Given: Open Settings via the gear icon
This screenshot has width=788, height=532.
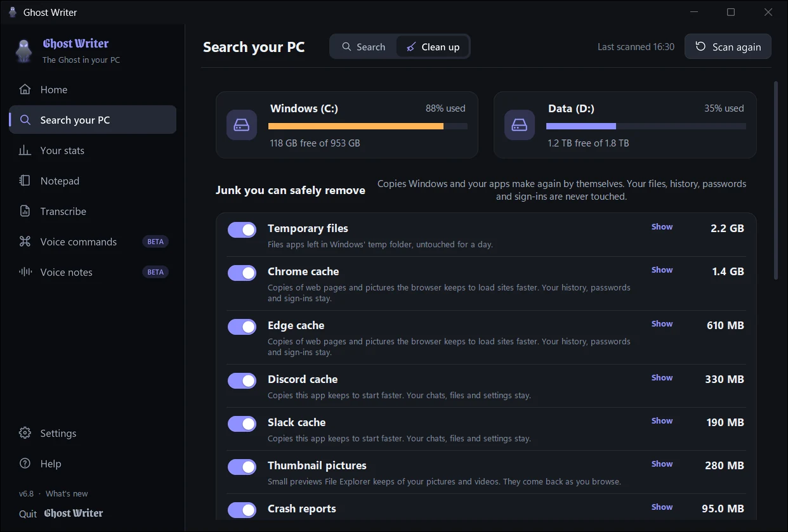Looking at the screenshot, I should click(x=25, y=433).
